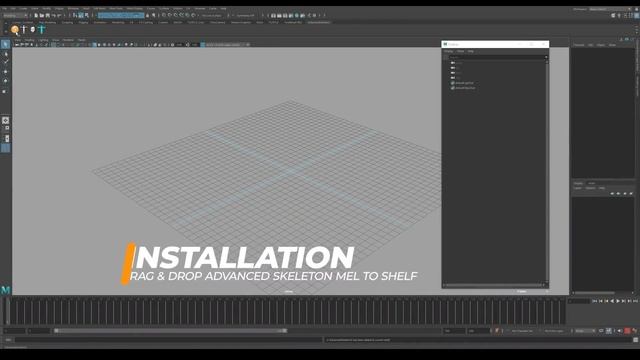Play the animation forward
640x360 pixels.
(618, 301)
